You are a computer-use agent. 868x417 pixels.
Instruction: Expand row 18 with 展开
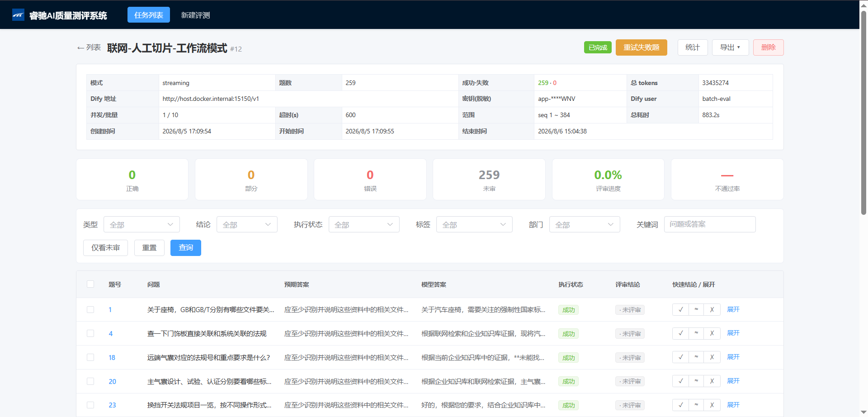733,357
